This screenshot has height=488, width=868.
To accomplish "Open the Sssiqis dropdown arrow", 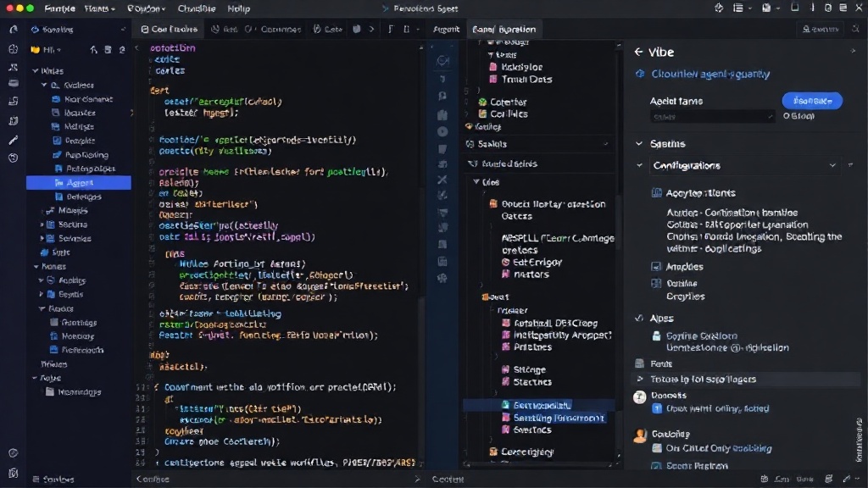I will (605, 144).
